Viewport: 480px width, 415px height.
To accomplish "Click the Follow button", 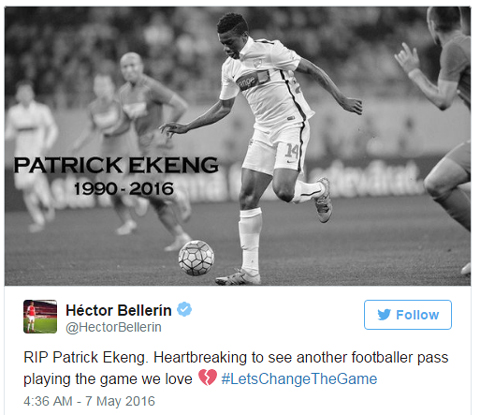I will point(408,315).
